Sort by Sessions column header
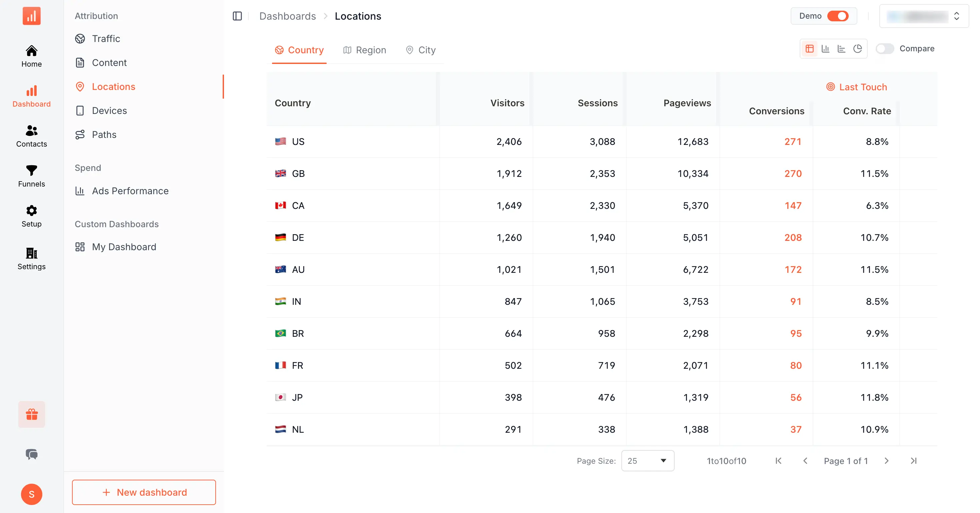Screen dimensions: 980x513 point(598,103)
